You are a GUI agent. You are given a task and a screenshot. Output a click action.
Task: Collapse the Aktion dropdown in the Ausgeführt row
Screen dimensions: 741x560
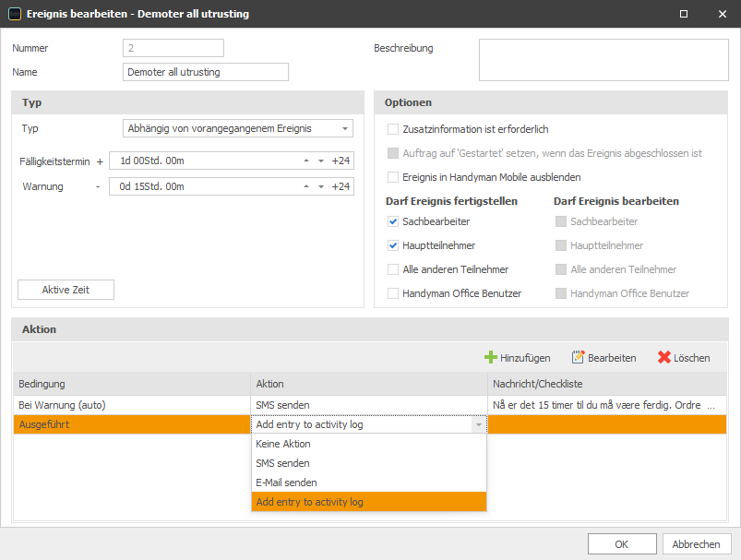(477, 424)
